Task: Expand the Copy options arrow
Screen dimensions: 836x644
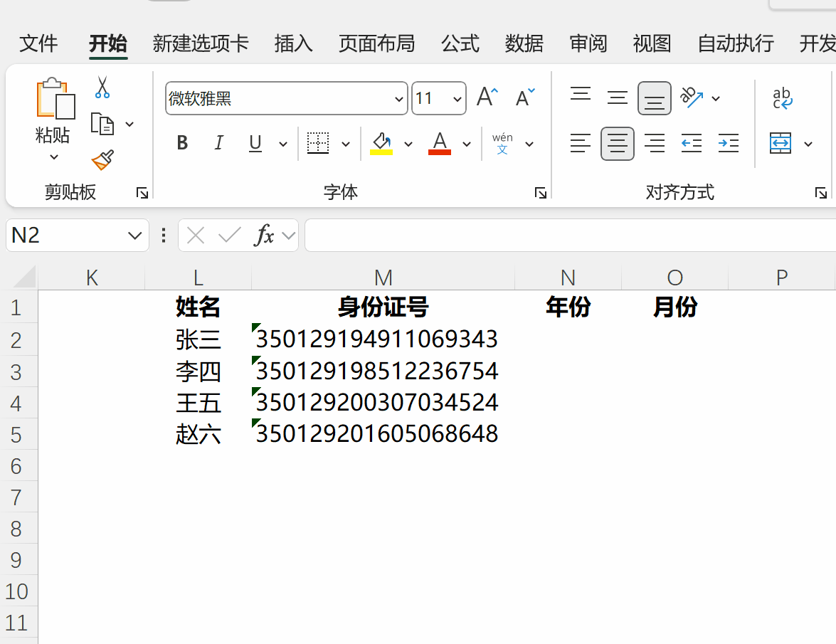Action: point(129,125)
